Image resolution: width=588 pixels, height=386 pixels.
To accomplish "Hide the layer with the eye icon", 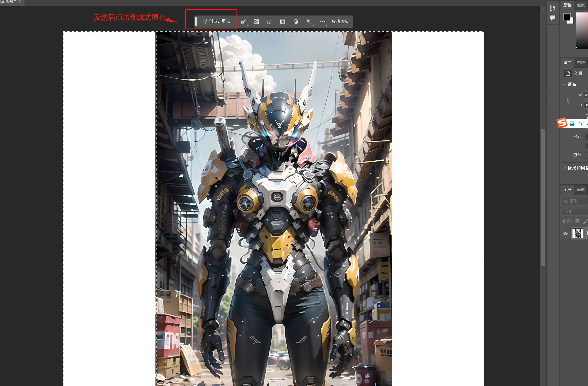I will click(566, 234).
